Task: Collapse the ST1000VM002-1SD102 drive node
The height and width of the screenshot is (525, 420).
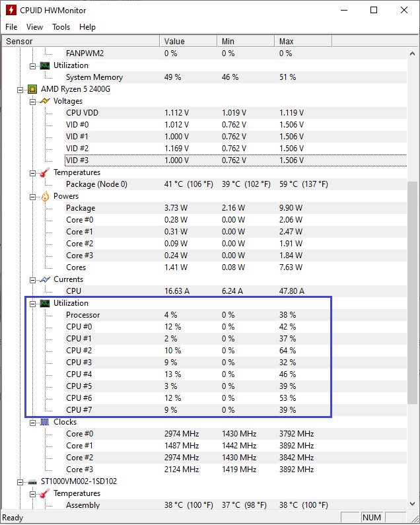Action: click(x=20, y=482)
